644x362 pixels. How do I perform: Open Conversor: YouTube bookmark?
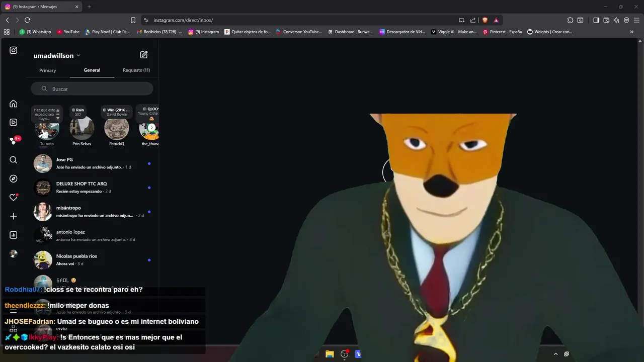pos(299,32)
